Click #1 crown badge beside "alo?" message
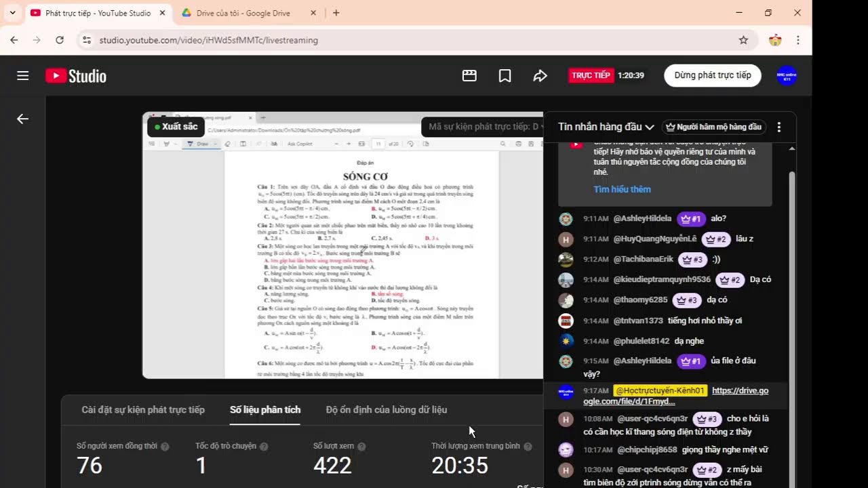Image resolution: width=868 pixels, height=488 pixels. coord(691,219)
